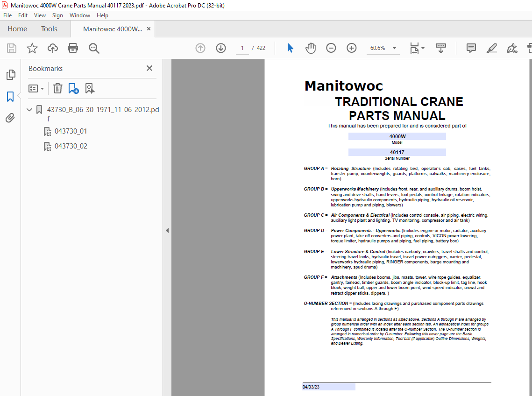Click the Manitowoc logo heading

tap(344, 85)
